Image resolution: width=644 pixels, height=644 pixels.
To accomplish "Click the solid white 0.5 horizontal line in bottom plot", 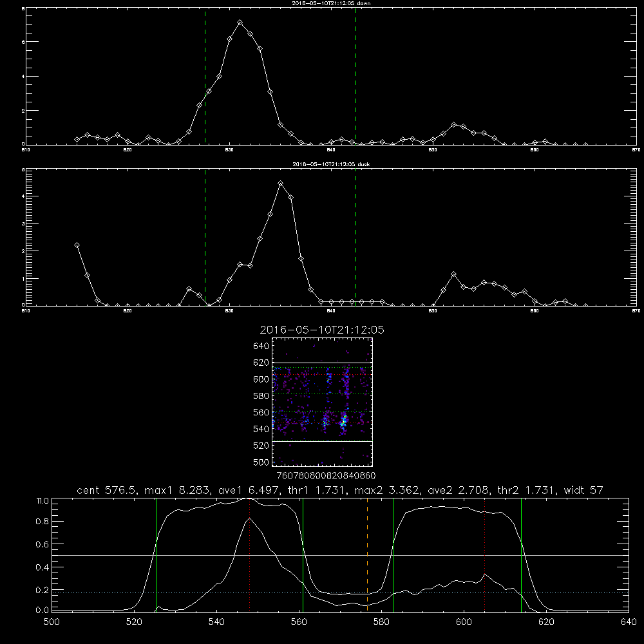I will [341, 555].
